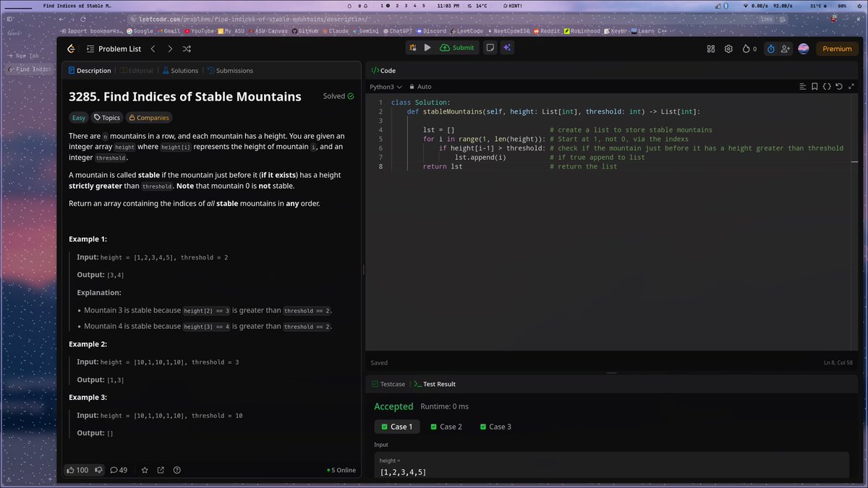The image size is (868, 488).
Task: Open the Testcase tab
Action: (388, 384)
